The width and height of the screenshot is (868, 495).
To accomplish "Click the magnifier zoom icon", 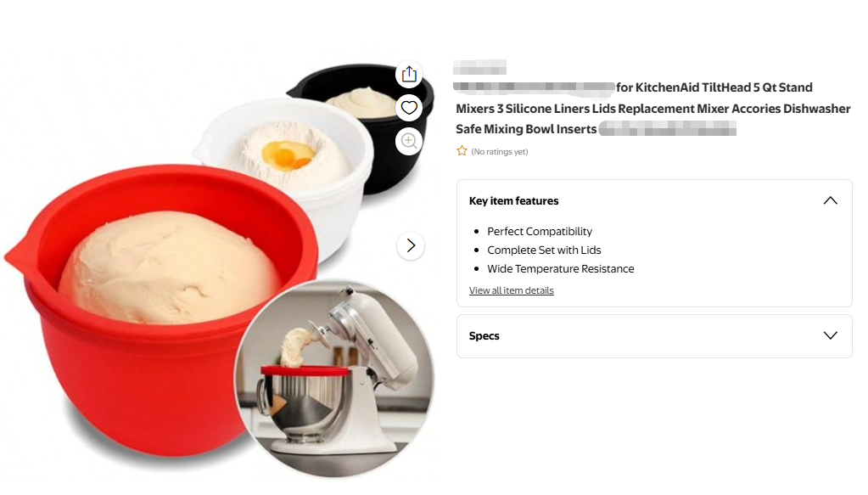I will 409,141.
